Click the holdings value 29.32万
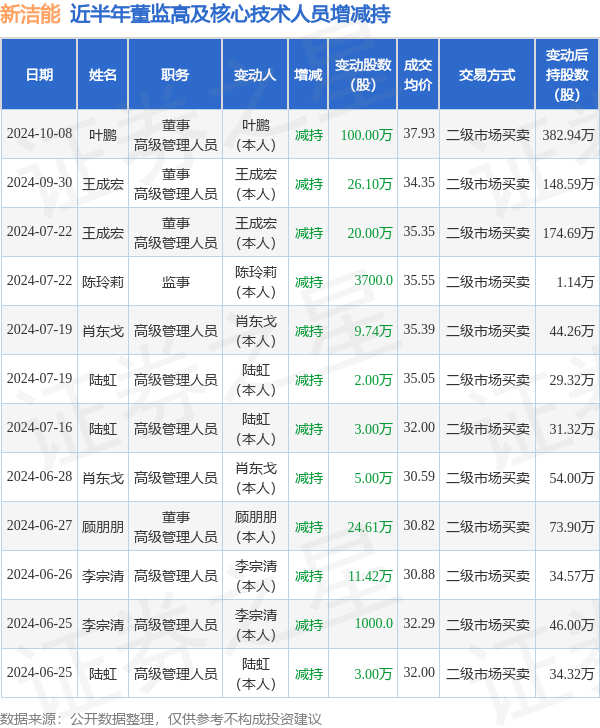 572,380
